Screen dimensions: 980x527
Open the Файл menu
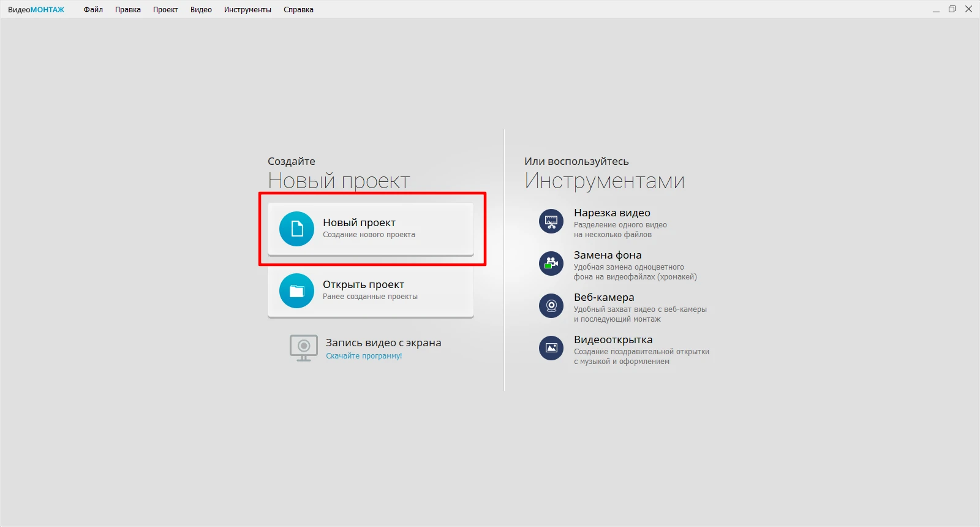pyautogui.click(x=93, y=10)
